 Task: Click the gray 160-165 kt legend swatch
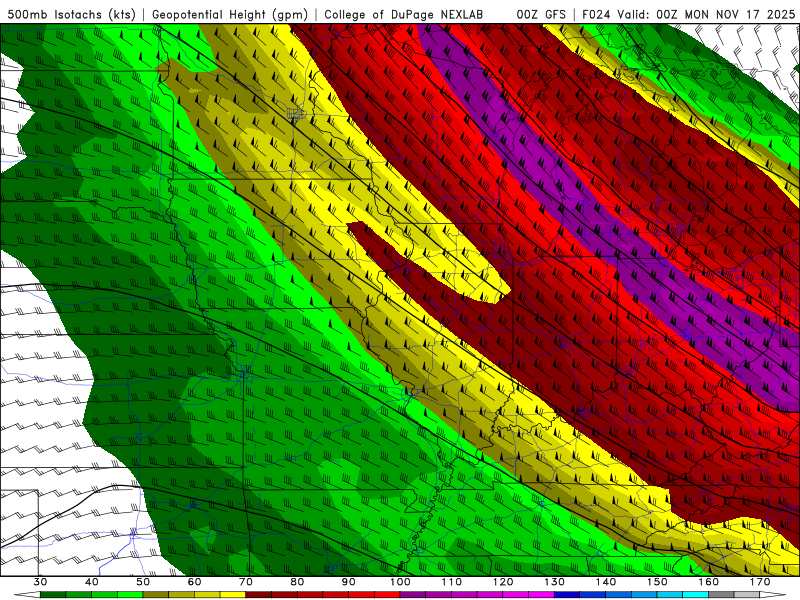[x=721, y=595]
